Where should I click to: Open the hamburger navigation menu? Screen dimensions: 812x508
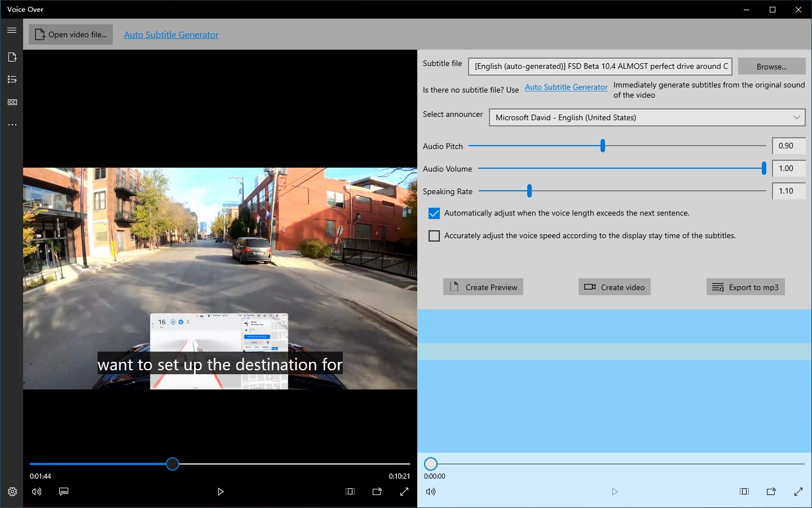12,30
